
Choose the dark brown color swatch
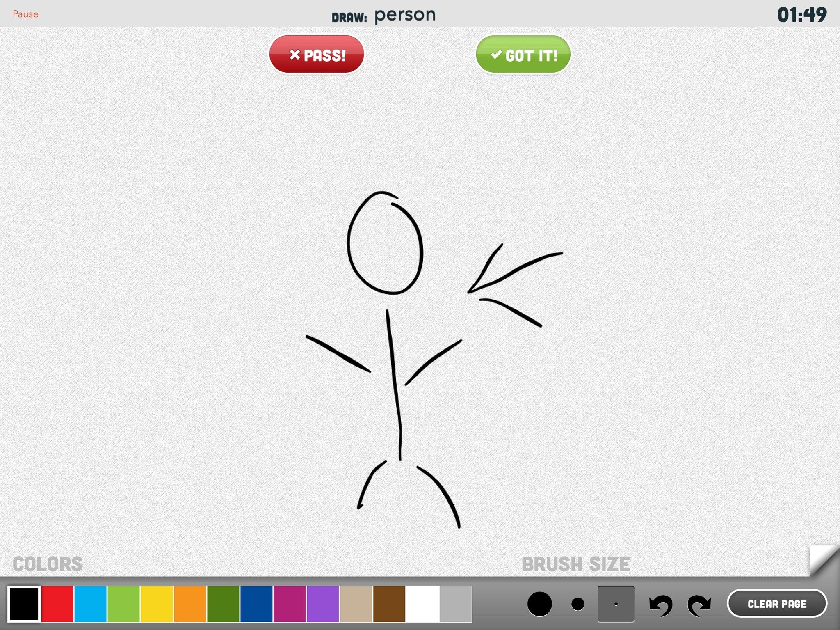(389, 604)
